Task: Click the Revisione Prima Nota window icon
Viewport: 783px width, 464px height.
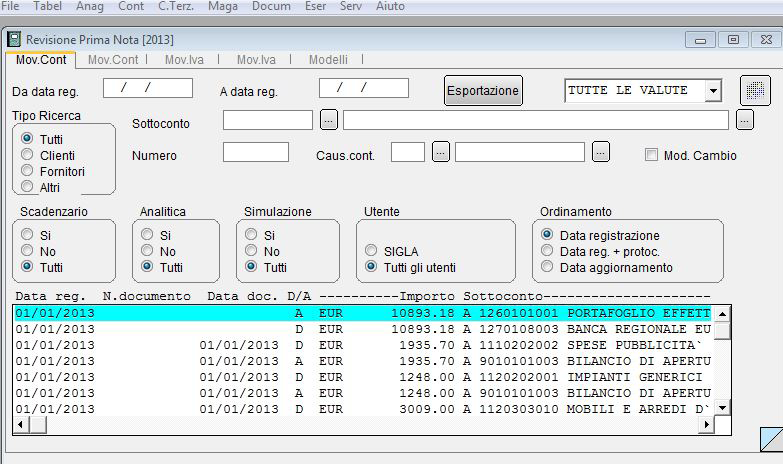Action: tap(14, 39)
